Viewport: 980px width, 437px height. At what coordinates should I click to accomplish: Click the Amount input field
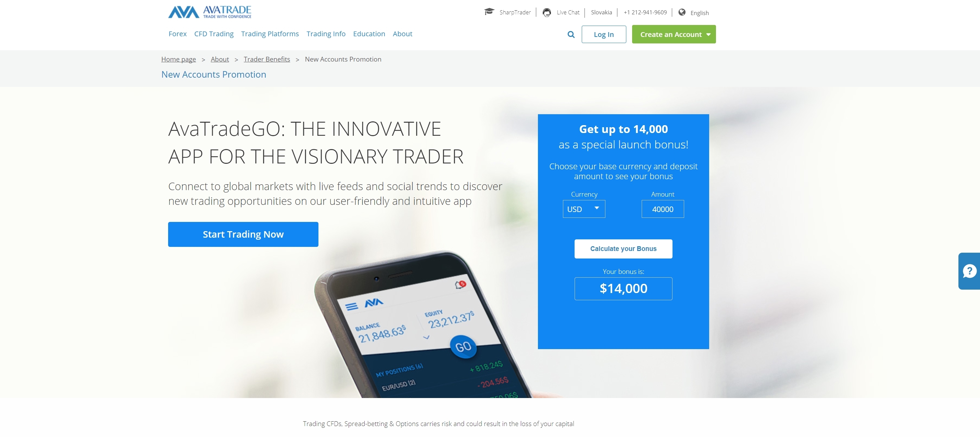pos(663,209)
